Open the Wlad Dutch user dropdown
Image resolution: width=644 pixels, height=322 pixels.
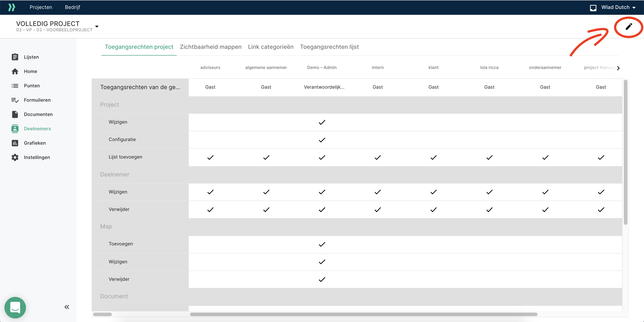(x=618, y=7)
